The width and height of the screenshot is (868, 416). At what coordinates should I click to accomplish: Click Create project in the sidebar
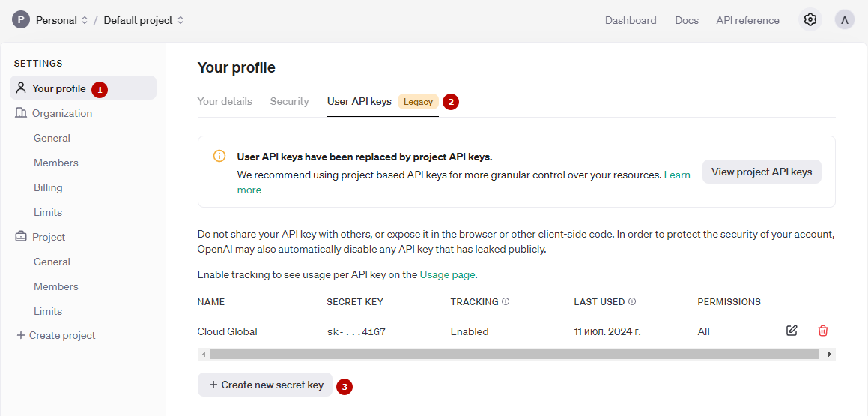click(x=56, y=335)
